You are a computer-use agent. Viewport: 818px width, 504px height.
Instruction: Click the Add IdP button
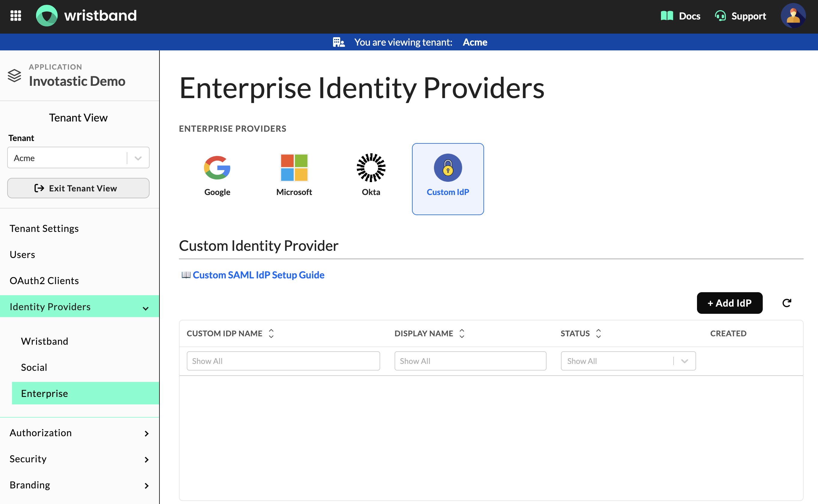729,303
